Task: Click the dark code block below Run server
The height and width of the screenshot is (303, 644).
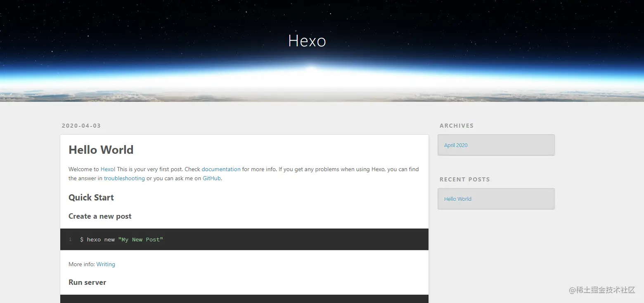Action: 244,299
